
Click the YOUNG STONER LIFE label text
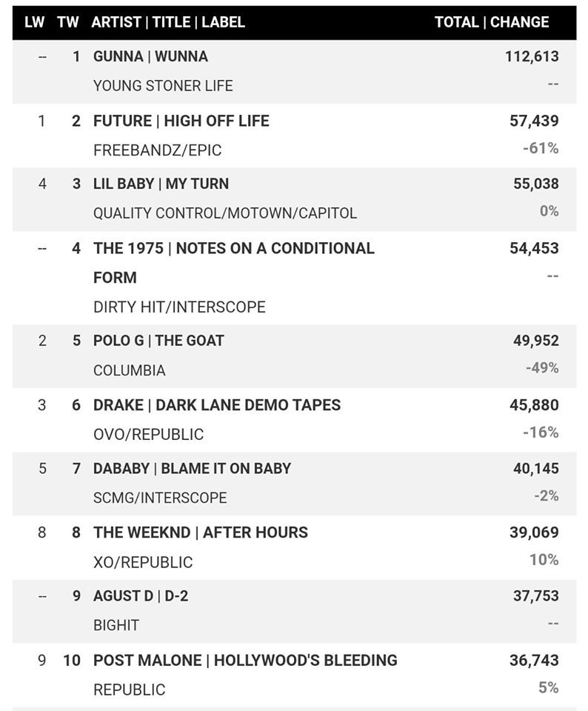(x=163, y=86)
